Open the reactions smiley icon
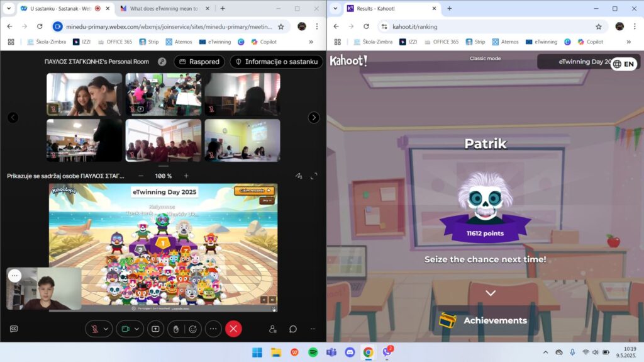644x362 pixels. coord(192,329)
